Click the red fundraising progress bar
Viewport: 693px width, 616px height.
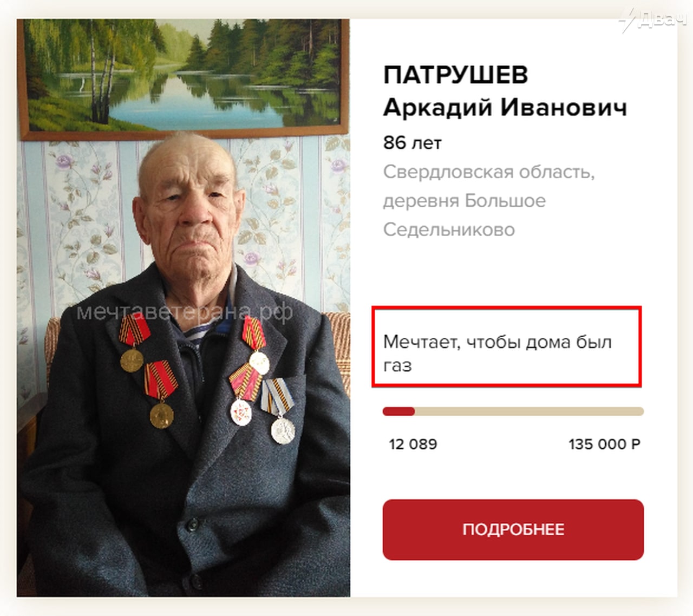click(x=398, y=411)
